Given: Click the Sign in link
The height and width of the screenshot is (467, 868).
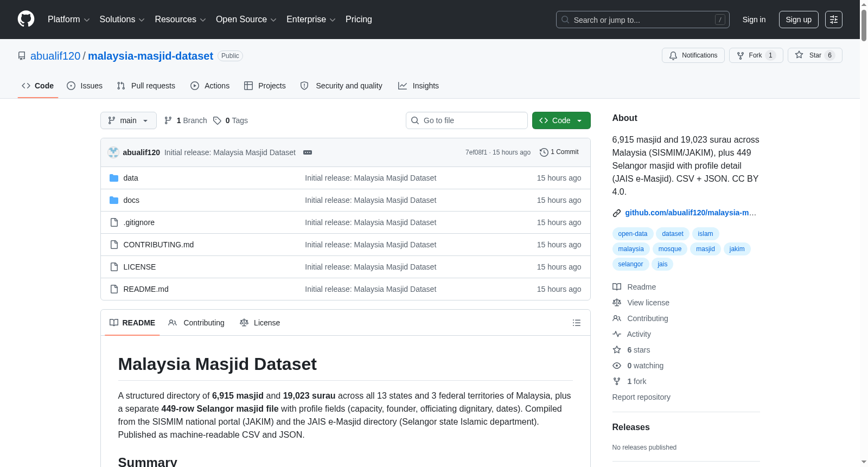Looking at the screenshot, I should [754, 20].
